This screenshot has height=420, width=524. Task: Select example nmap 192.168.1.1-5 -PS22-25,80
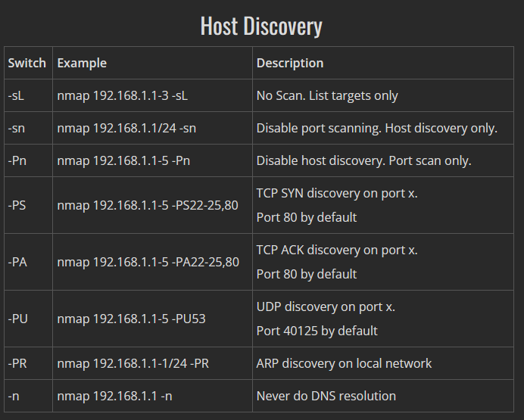(x=148, y=205)
